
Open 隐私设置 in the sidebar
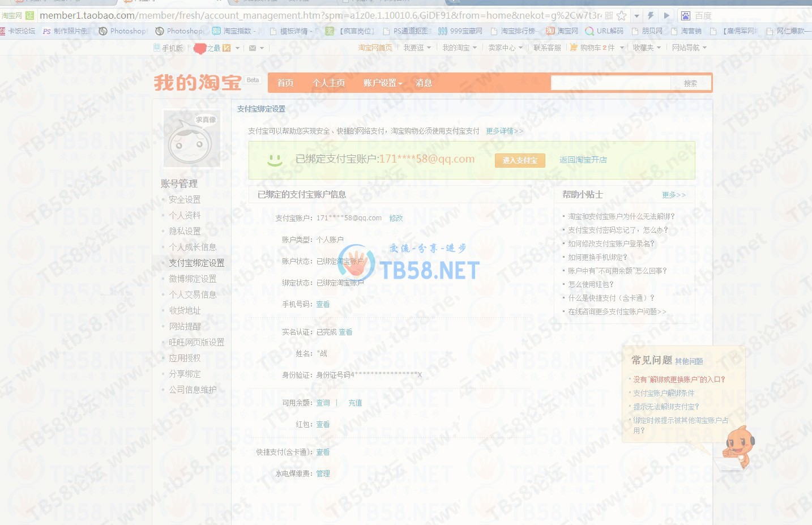185,231
